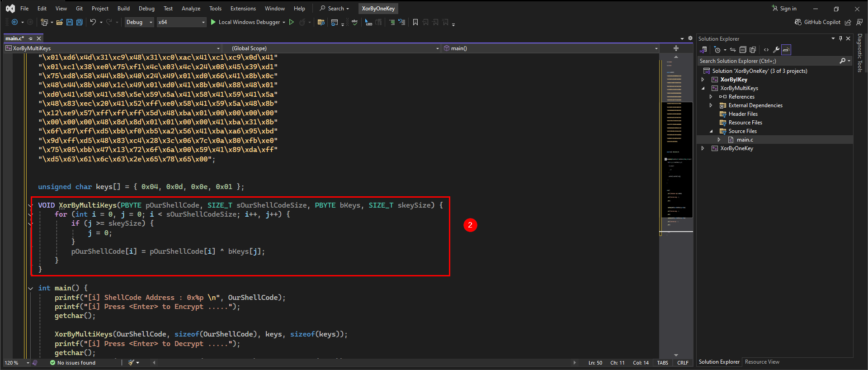Click the bookmark toggle toolbar icon
Screen dimensions: 868x370
[415, 22]
